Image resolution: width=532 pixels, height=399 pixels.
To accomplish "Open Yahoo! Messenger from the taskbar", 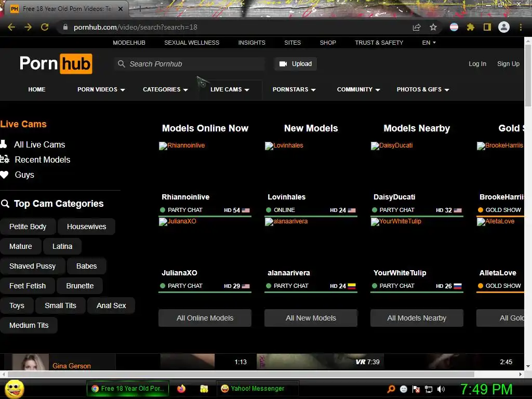I will click(257, 389).
